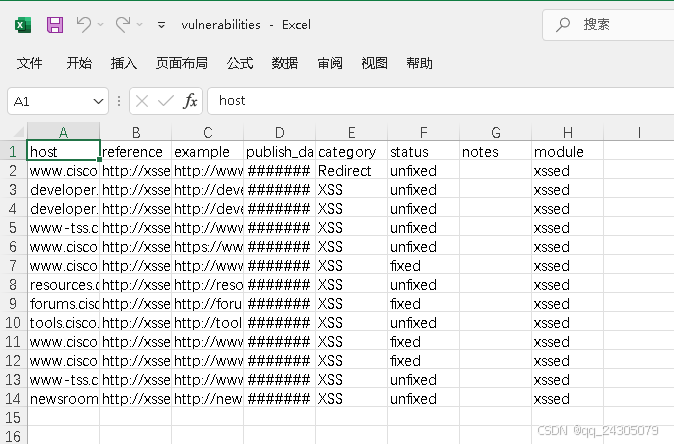Open the 视图 ribbon tab
This screenshot has width=674, height=444.
(x=374, y=63)
